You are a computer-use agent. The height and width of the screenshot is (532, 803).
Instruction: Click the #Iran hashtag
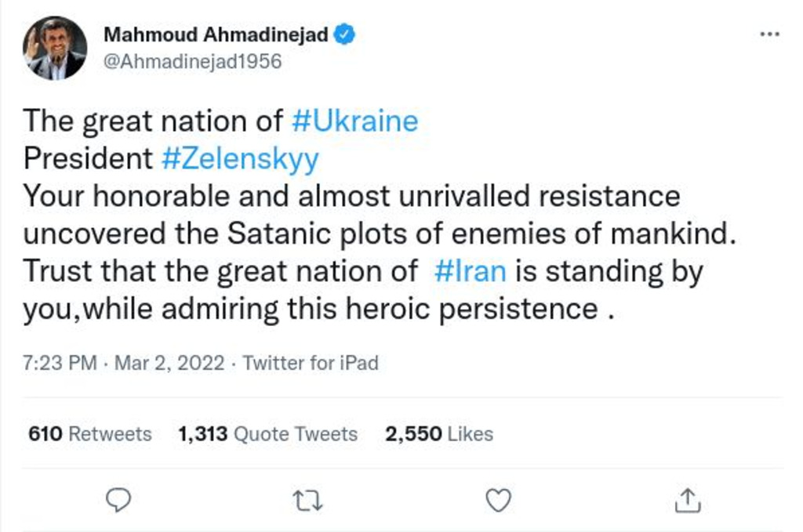click(469, 272)
